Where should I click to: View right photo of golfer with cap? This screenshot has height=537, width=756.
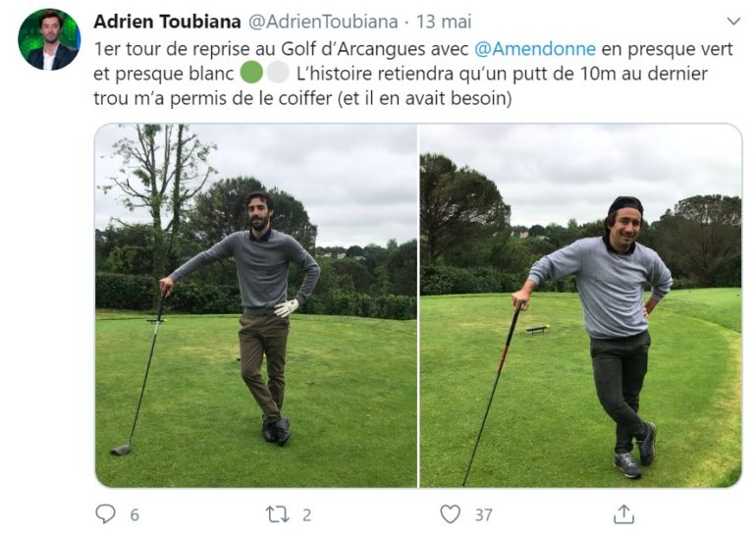[581, 305]
